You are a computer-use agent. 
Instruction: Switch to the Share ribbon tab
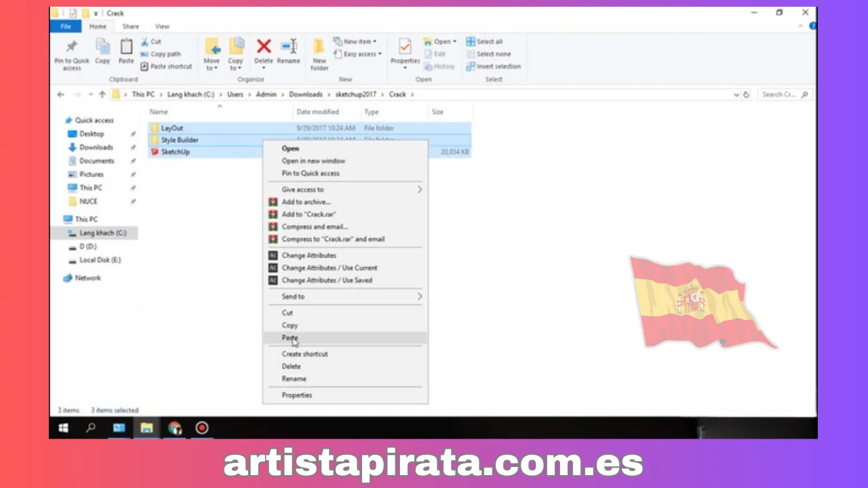coord(130,26)
